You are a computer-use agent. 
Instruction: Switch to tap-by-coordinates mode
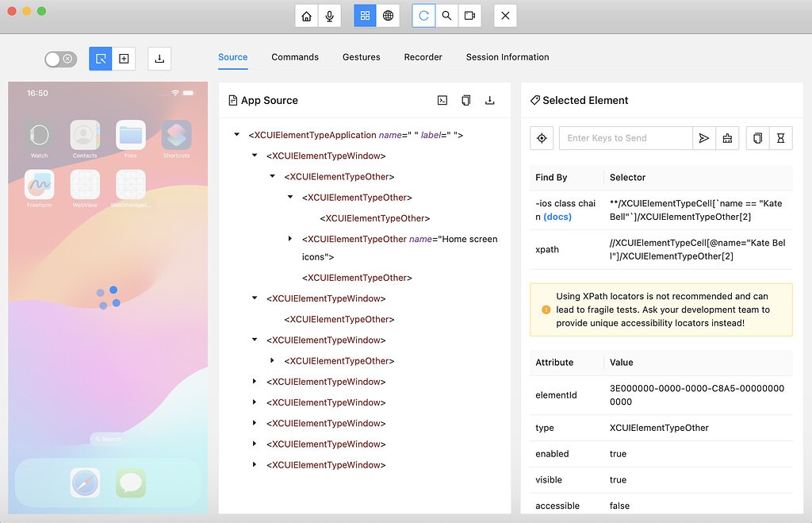(x=124, y=59)
